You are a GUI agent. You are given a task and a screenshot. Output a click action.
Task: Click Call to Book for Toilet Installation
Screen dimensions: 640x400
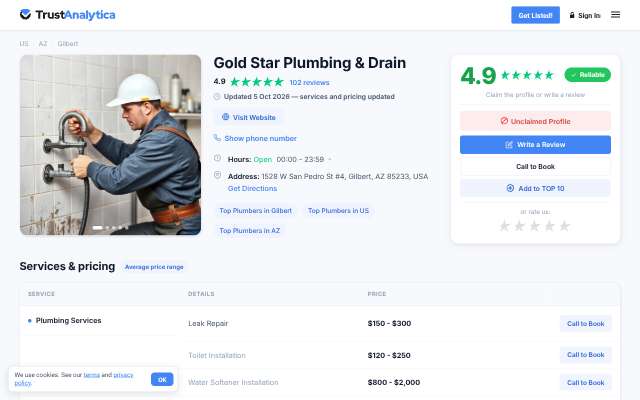585,355
